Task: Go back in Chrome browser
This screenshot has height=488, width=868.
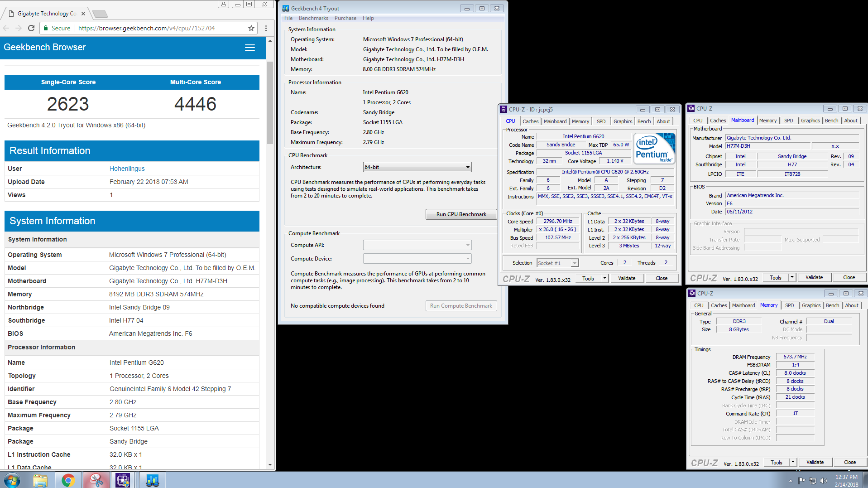Action: (x=6, y=28)
